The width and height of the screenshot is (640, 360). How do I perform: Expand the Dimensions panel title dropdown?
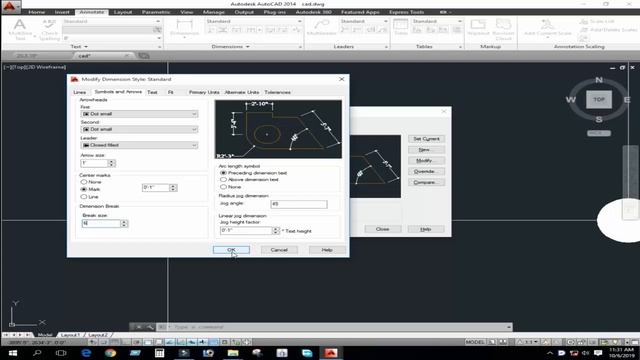(x=230, y=47)
